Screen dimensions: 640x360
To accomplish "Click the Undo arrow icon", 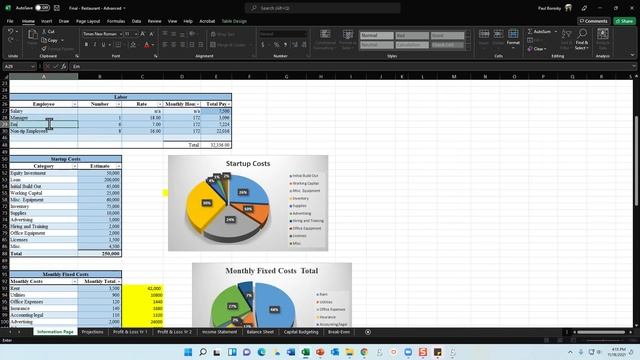I will 11,31.
